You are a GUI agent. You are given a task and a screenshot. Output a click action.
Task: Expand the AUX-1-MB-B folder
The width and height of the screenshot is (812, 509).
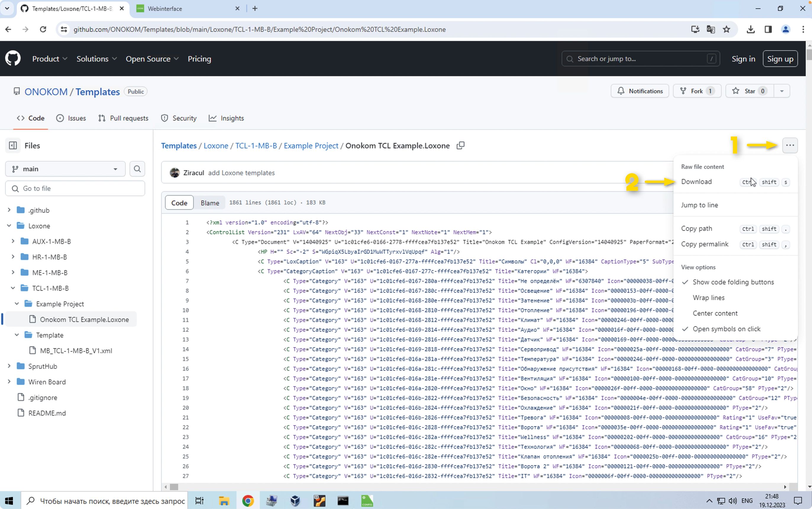click(x=13, y=241)
